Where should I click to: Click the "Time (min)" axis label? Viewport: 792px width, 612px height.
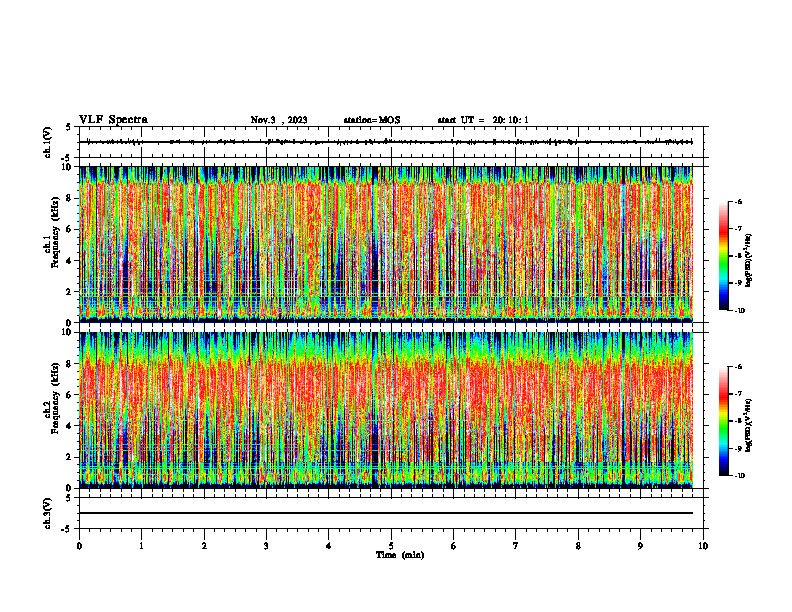coord(400,555)
